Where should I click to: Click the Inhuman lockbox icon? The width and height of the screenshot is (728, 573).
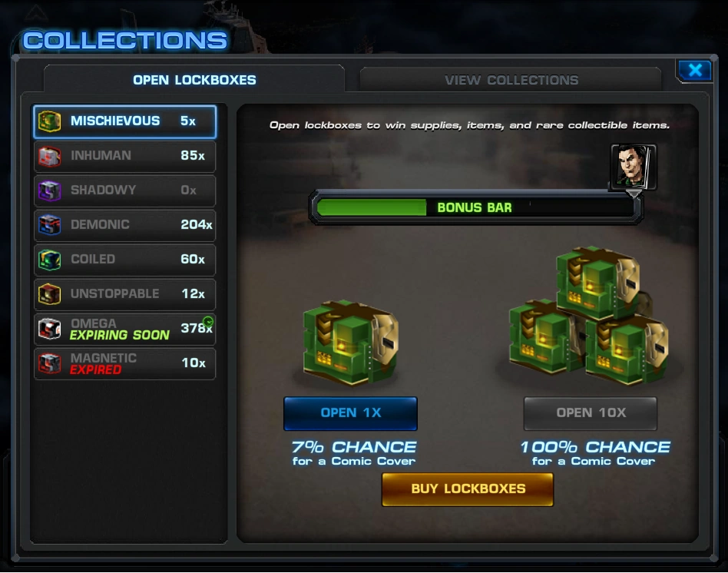click(49, 156)
